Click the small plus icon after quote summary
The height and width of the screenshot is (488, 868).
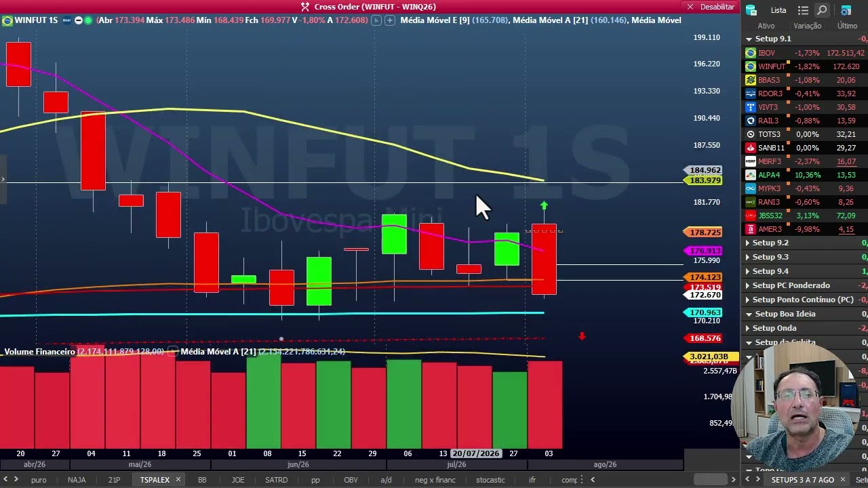point(390,20)
